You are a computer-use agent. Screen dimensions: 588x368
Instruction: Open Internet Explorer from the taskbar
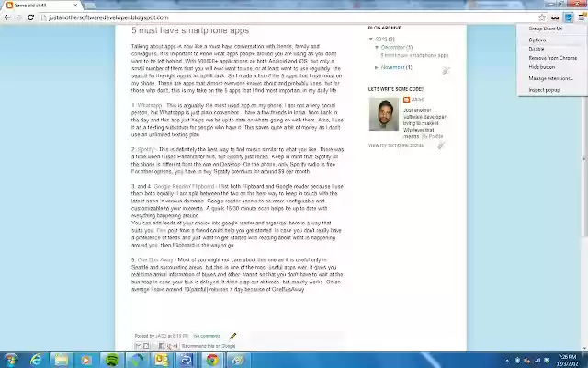click(36, 361)
